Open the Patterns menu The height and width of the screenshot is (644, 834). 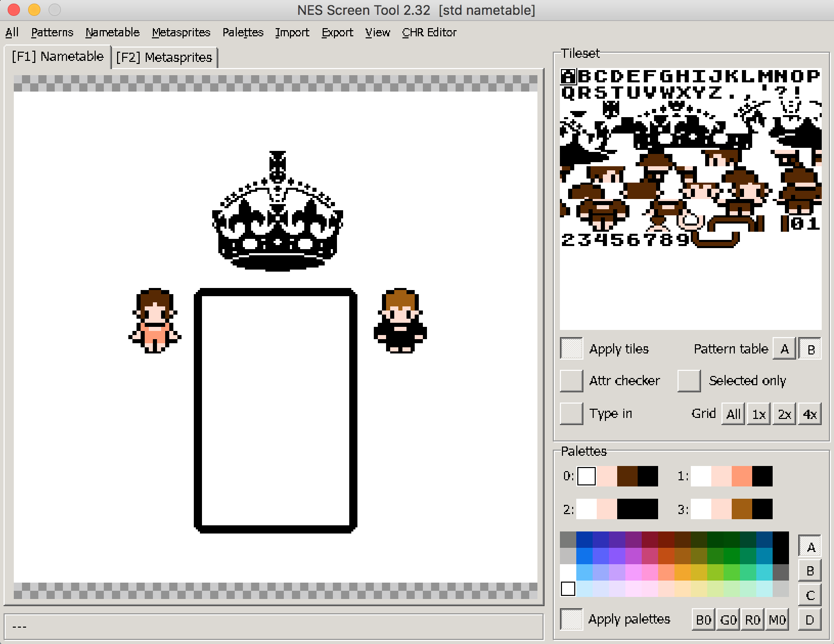coord(52,32)
